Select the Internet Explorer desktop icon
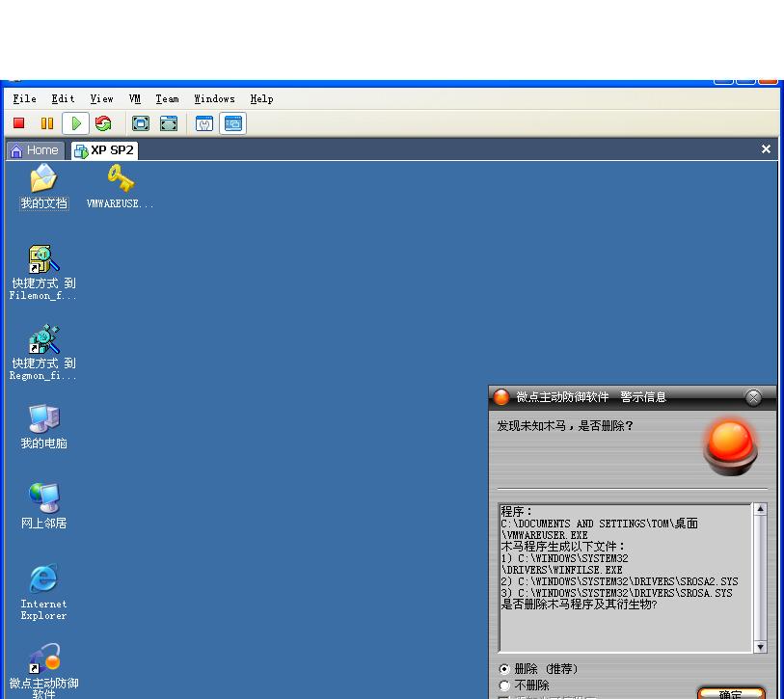Screen dimensions: 784x699 point(44,592)
